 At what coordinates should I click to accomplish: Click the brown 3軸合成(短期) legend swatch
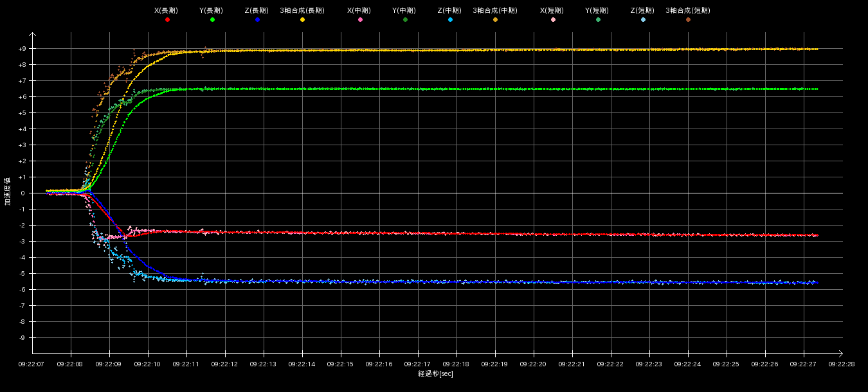coord(688,20)
